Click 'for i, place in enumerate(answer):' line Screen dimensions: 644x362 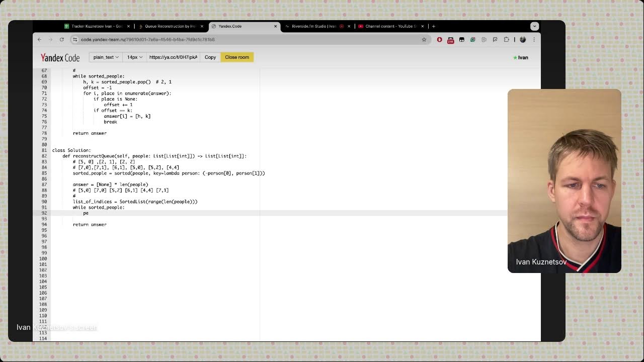click(127, 94)
